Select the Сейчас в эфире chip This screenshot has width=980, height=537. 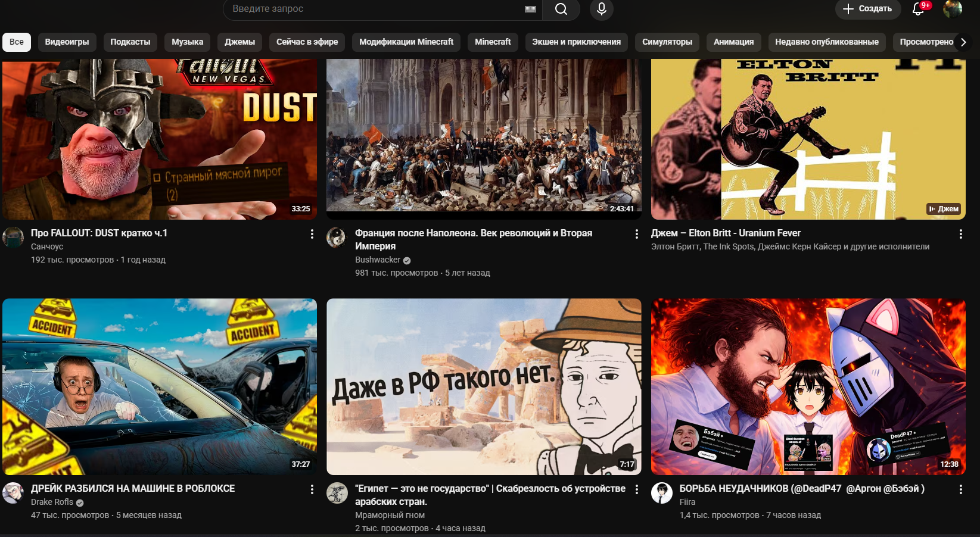pos(307,42)
